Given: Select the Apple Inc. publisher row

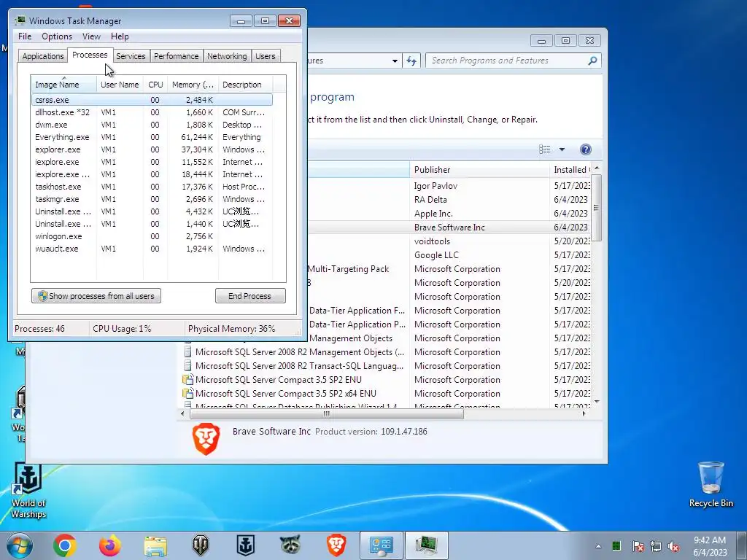Looking at the screenshot, I should tap(449, 214).
